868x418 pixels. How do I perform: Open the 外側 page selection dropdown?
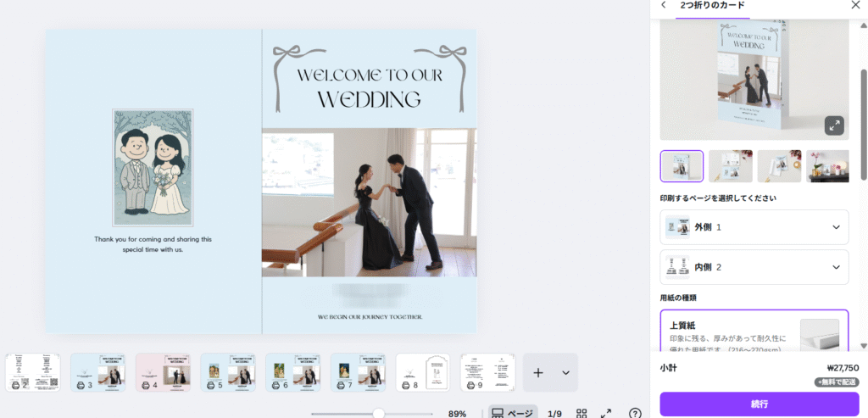(754, 227)
